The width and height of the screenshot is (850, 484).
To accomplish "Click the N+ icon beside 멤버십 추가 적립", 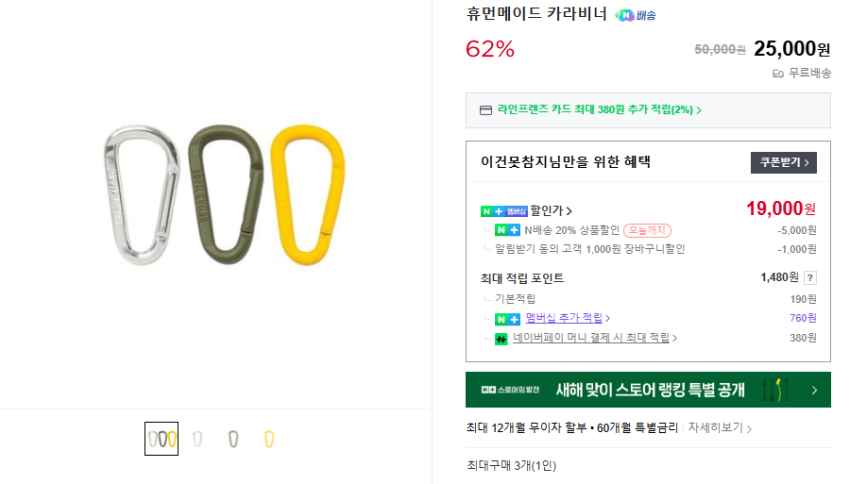I will 507,318.
